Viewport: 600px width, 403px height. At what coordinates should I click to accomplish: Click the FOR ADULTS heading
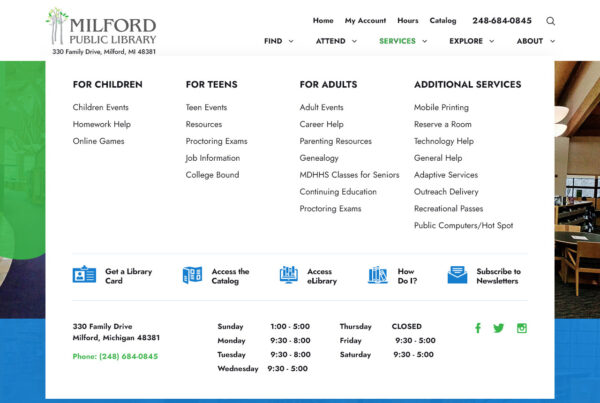click(328, 84)
